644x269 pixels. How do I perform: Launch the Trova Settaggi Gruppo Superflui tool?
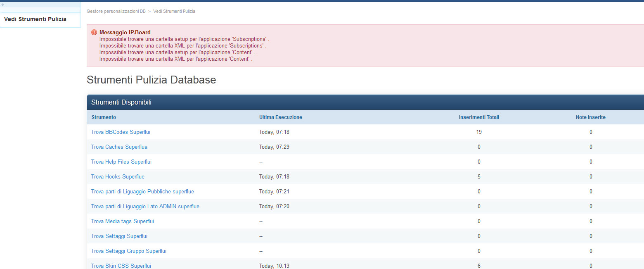click(128, 251)
